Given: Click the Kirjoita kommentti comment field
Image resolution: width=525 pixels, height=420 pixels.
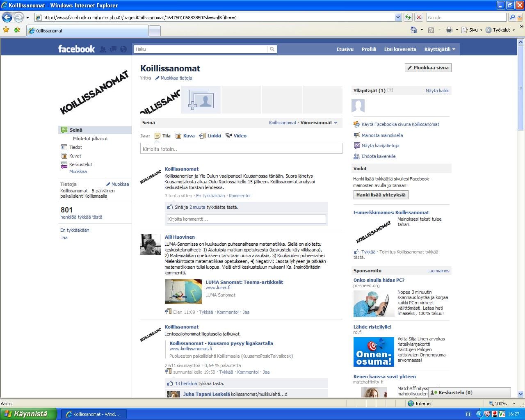Looking at the screenshot, I should (246, 219).
